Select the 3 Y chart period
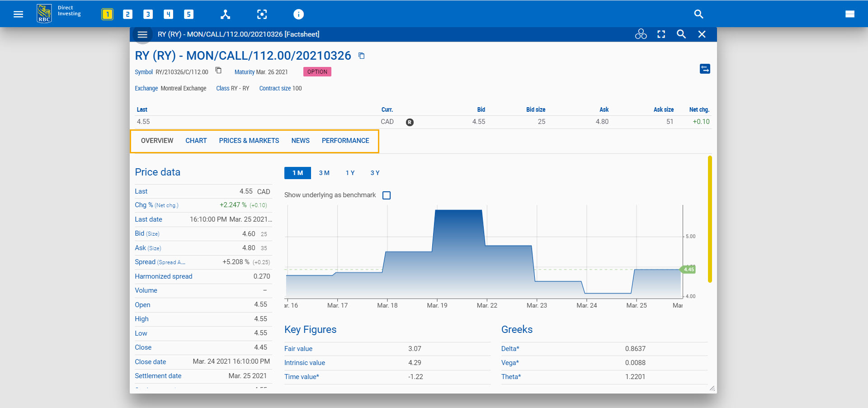 (x=375, y=173)
